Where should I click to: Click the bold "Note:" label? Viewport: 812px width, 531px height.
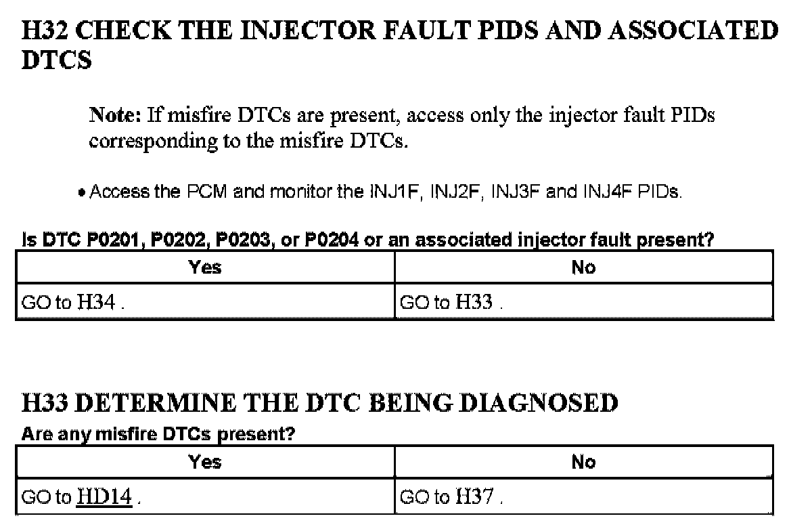point(114,115)
